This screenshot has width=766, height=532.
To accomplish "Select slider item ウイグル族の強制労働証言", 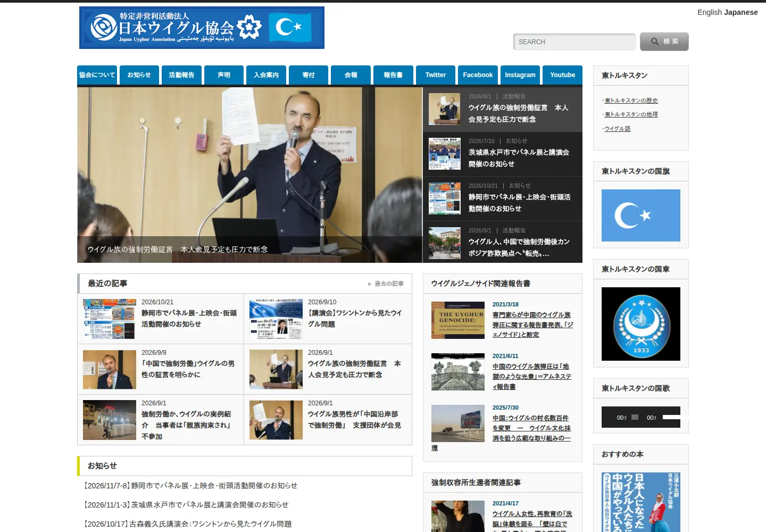I will (503, 110).
